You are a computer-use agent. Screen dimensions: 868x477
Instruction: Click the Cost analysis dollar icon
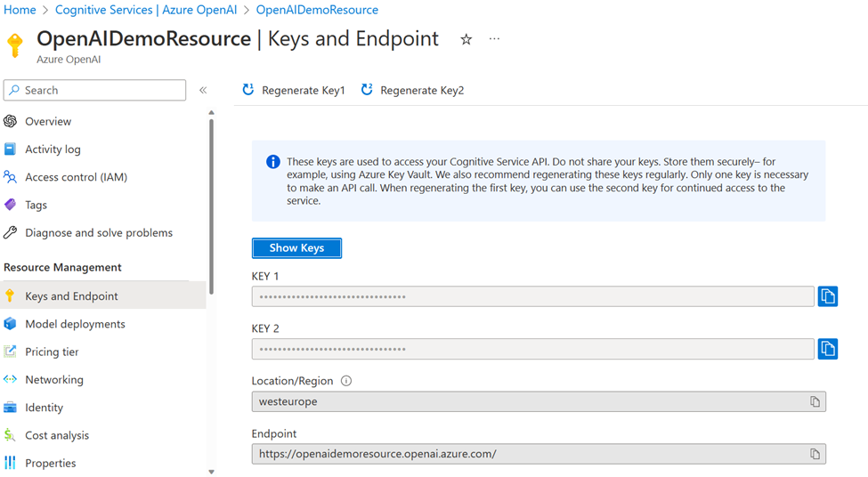[10, 435]
